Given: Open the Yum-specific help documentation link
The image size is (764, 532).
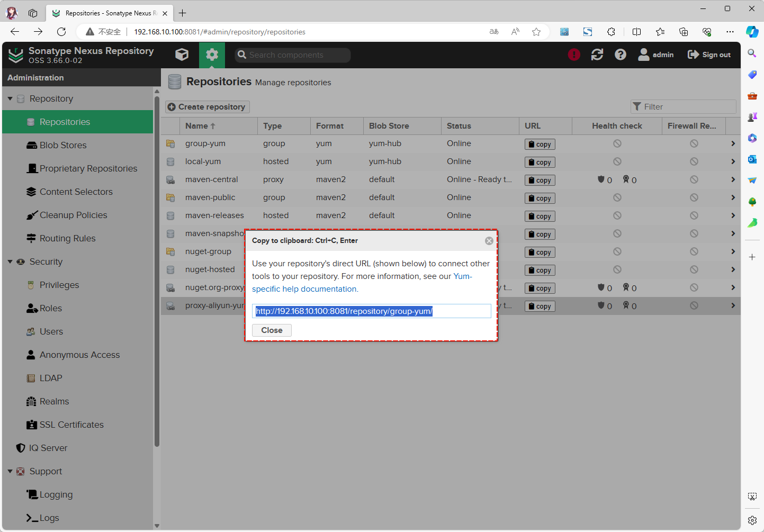Looking at the screenshot, I should coord(304,289).
